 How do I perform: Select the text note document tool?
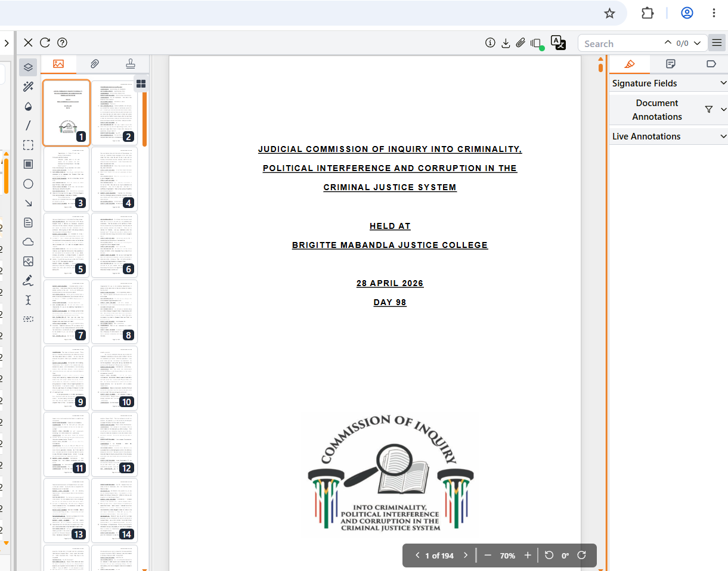pos(28,222)
